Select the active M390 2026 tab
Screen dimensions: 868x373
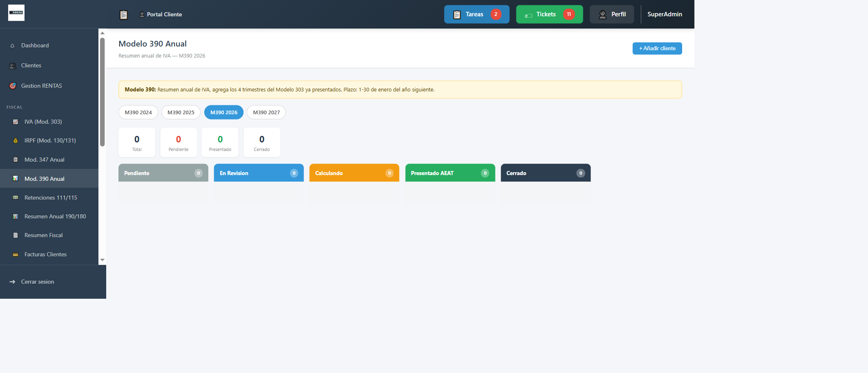(224, 112)
